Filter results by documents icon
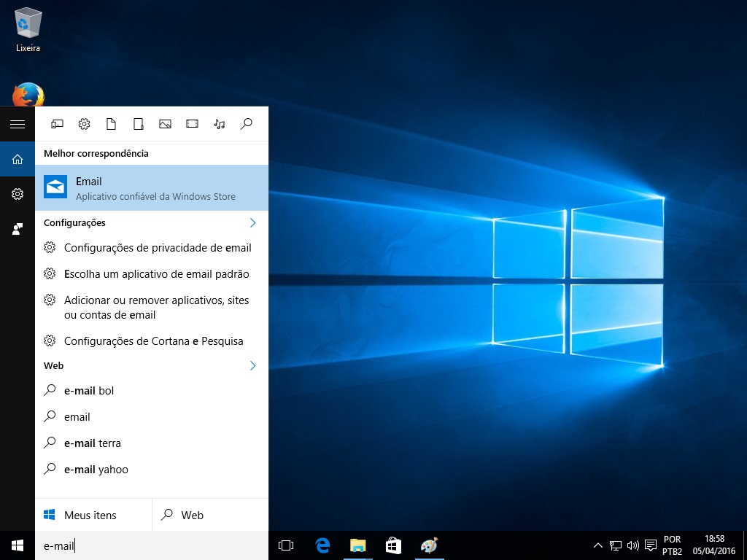This screenshot has height=560, width=747. tap(111, 124)
